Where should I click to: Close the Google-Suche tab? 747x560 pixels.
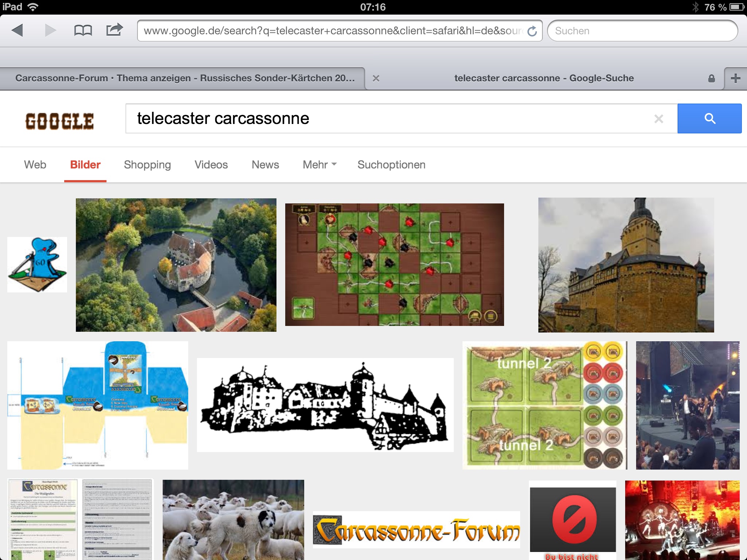pos(376,78)
